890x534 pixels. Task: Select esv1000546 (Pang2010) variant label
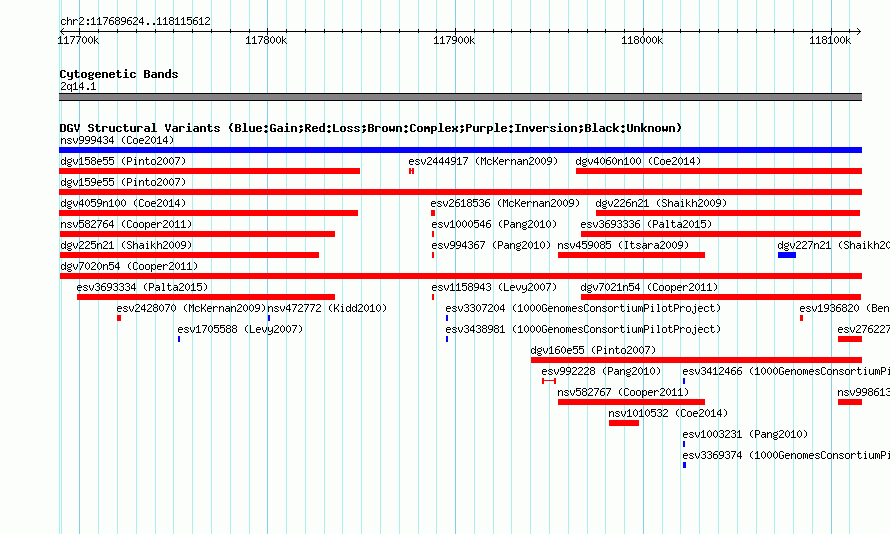pos(494,224)
